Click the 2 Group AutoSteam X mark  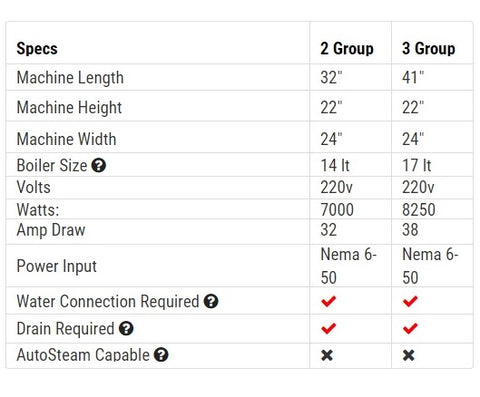(327, 355)
